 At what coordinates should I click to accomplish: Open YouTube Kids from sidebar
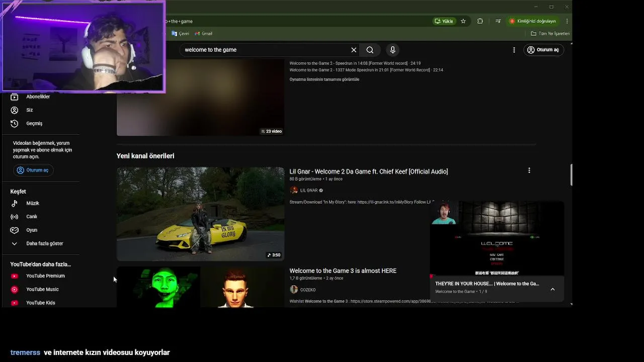click(40, 303)
